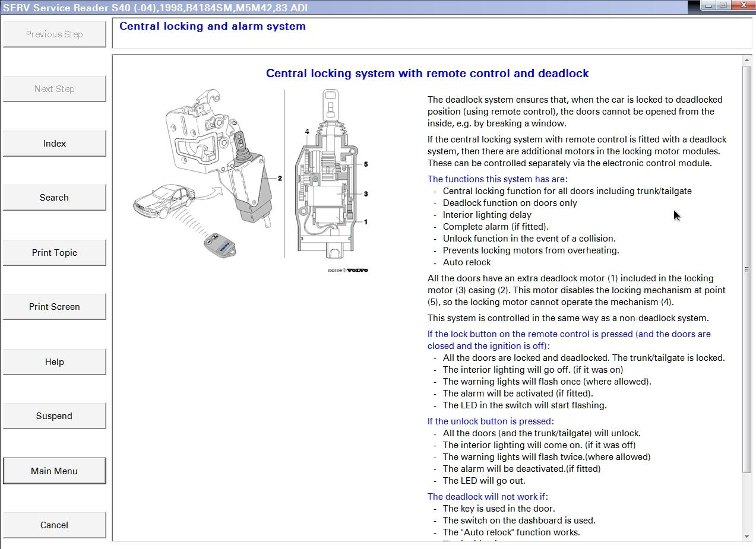The width and height of the screenshot is (756, 549).
Task: Suspend the current session
Action: click(x=55, y=416)
